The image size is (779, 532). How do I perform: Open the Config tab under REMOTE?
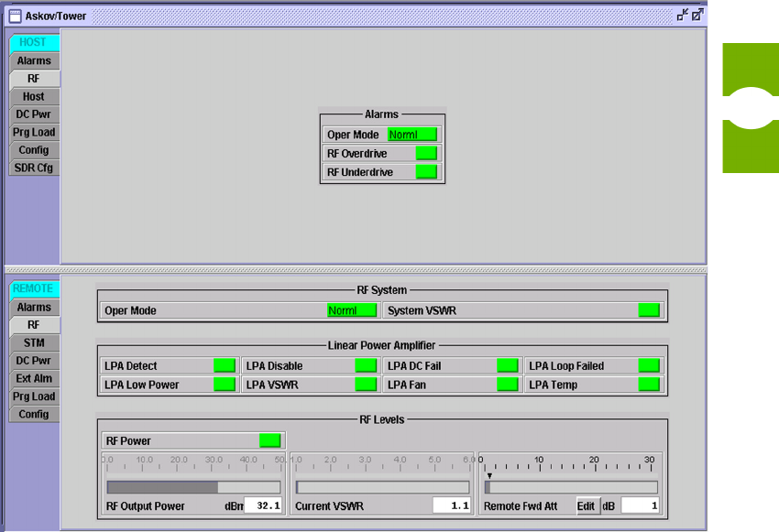34,415
